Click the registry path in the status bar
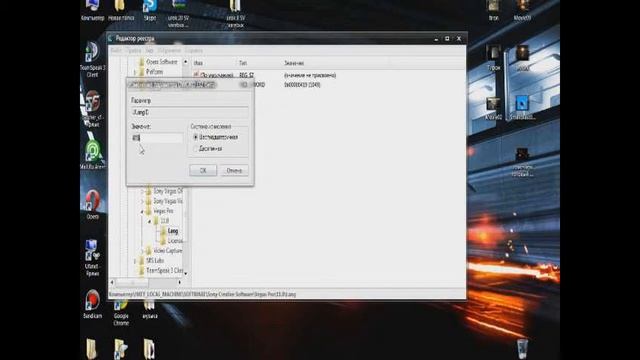The height and width of the screenshot is (360, 640). (202, 294)
